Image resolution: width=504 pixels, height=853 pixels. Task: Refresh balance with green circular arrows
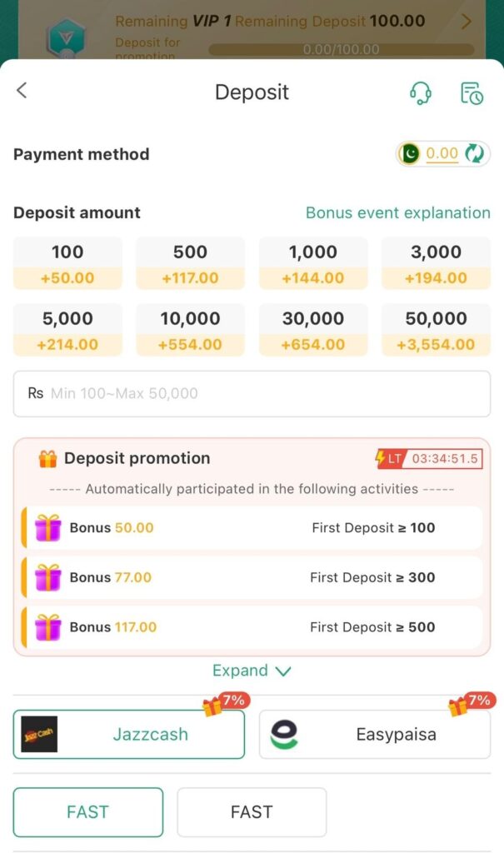click(475, 153)
